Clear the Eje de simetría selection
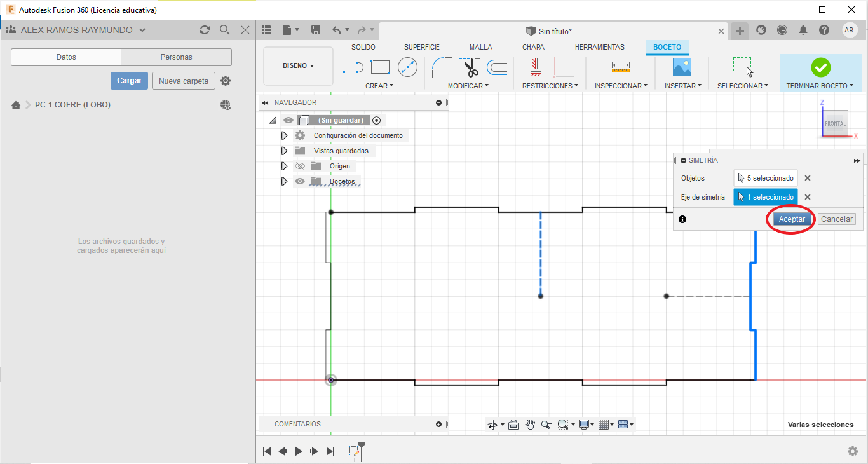The height and width of the screenshot is (464, 868). click(x=808, y=197)
